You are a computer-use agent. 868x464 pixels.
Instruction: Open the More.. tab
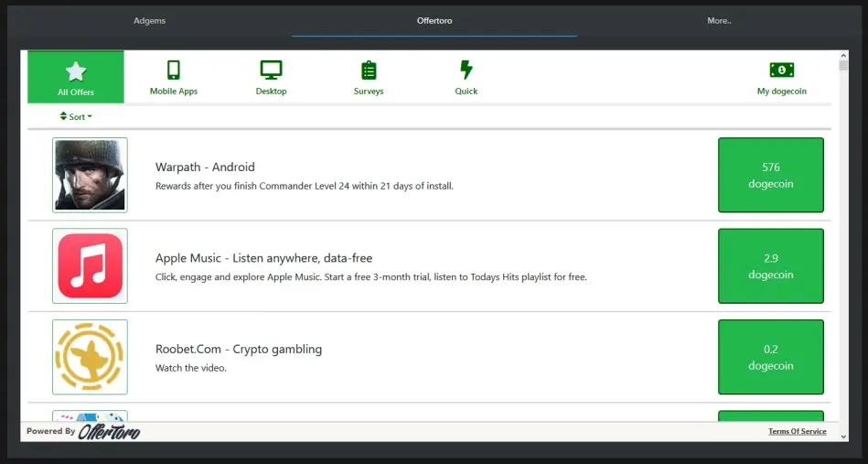click(719, 20)
